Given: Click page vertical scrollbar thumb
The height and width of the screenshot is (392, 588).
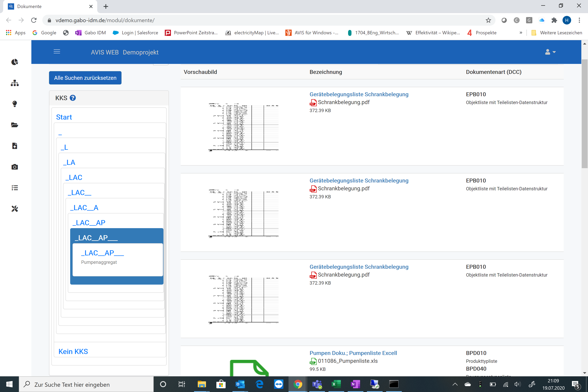Looking at the screenshot, I should [x=584, y=113].
